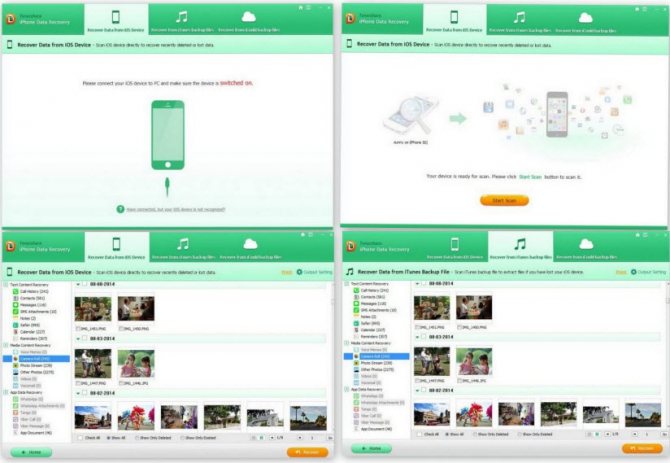Open the two girls photo in the iTunes Backup results window
The width and height of the screenshot is (670, 463).
pos(474,362)
